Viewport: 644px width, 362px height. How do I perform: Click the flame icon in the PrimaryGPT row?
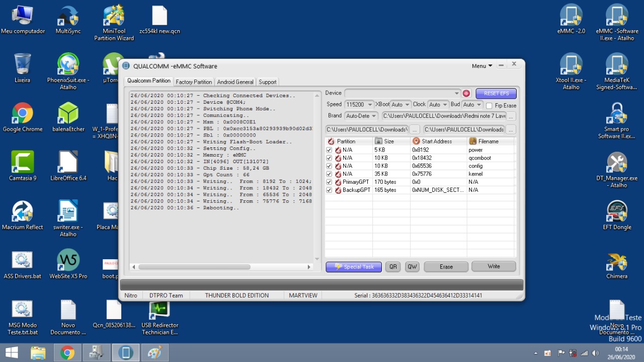(338, 182)
